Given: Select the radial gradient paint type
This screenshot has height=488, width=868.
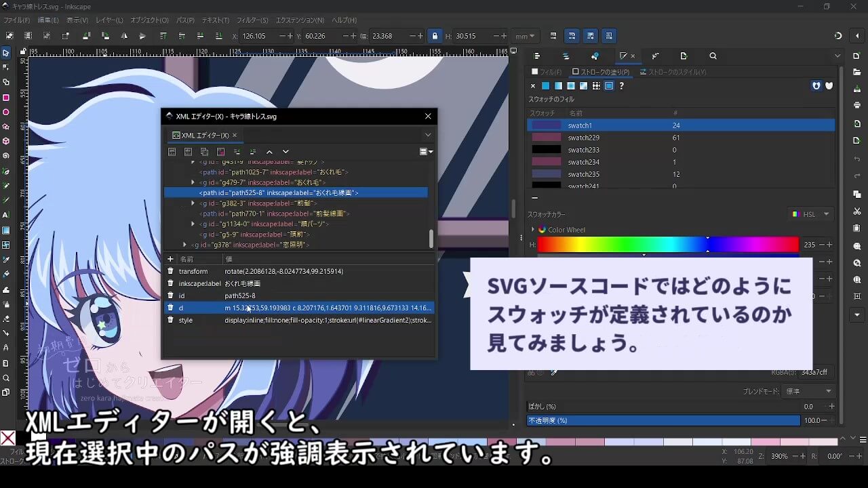Looking at the screenshot, I should (x=571, y=86).
